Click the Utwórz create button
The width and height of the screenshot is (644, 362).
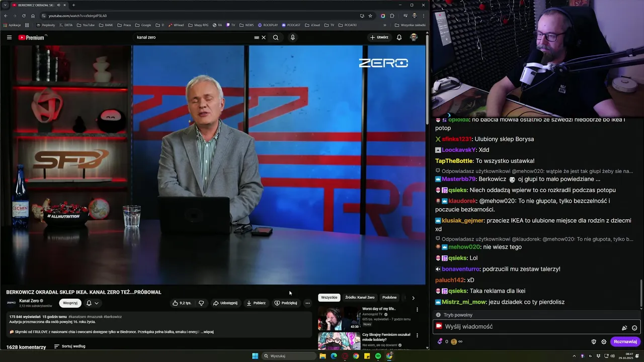pos(379,37)
